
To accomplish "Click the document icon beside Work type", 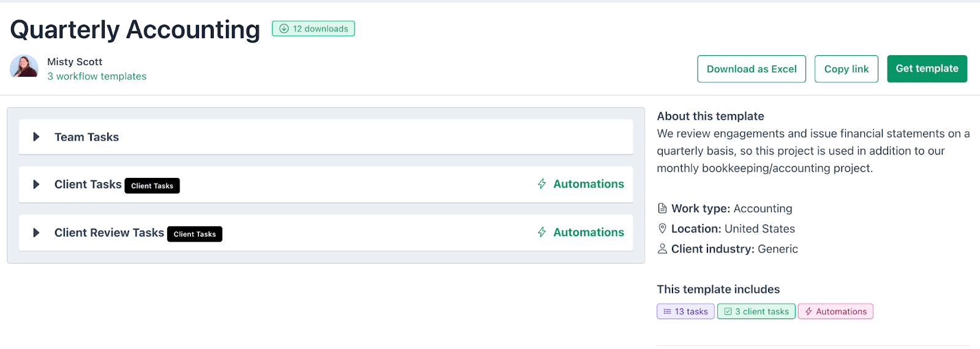I will tap(662, 208).
